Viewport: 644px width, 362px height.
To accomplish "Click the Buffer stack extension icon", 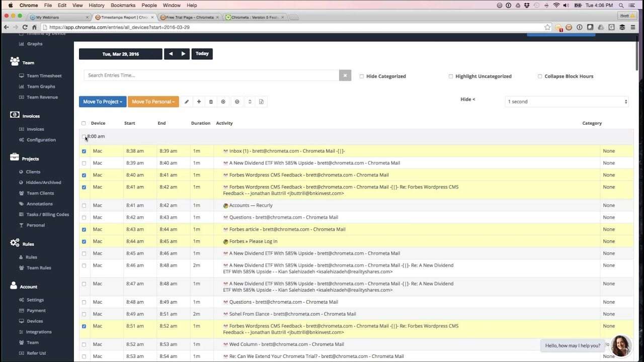I will (622, 27).
